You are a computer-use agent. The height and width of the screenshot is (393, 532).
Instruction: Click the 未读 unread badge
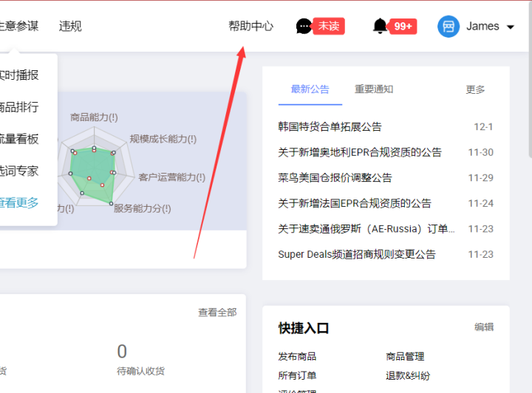pos(329,27)
